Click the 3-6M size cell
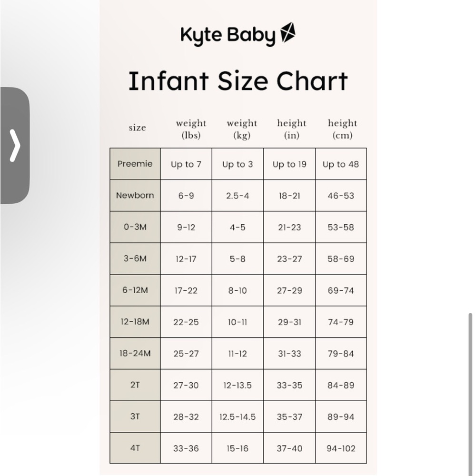The width and height of the screenshot is (476, 476). pos(135,258)
